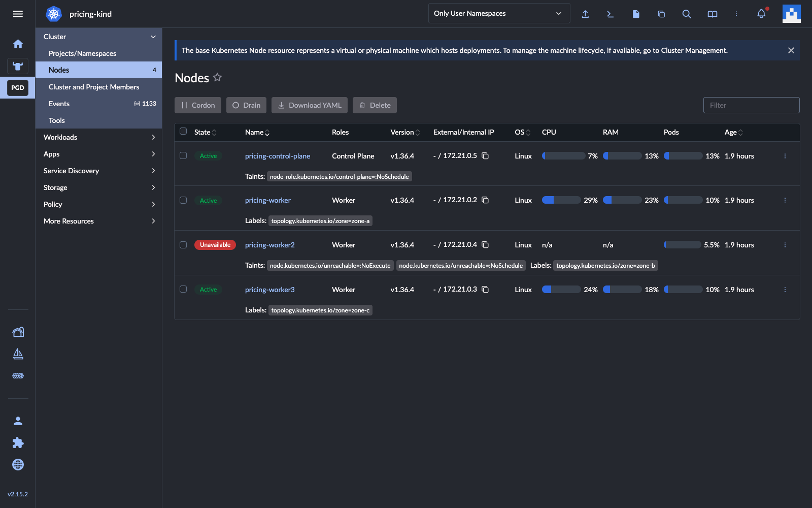Open the kubectl shell icon
The height and width of the screenshot is (508, 812).
click(611, 14)
